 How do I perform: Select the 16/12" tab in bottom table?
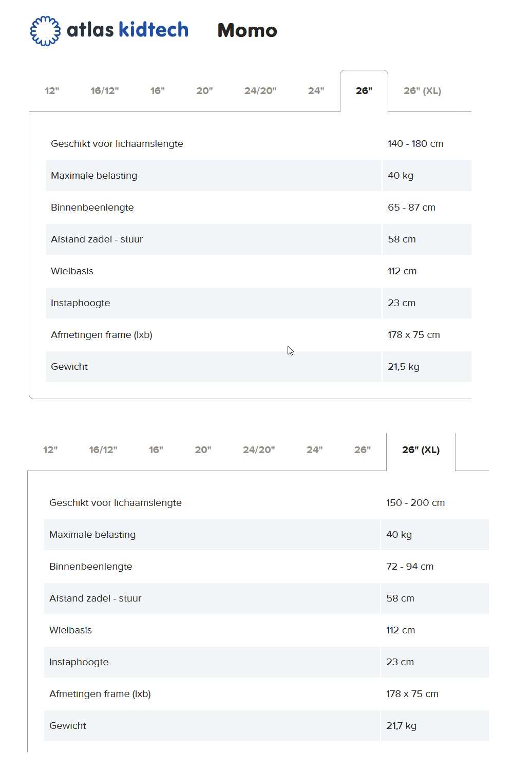click(103, 450)
